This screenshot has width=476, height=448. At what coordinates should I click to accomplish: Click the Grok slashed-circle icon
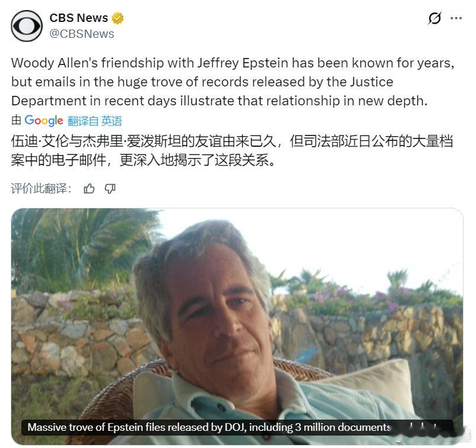tap(435, 18)
